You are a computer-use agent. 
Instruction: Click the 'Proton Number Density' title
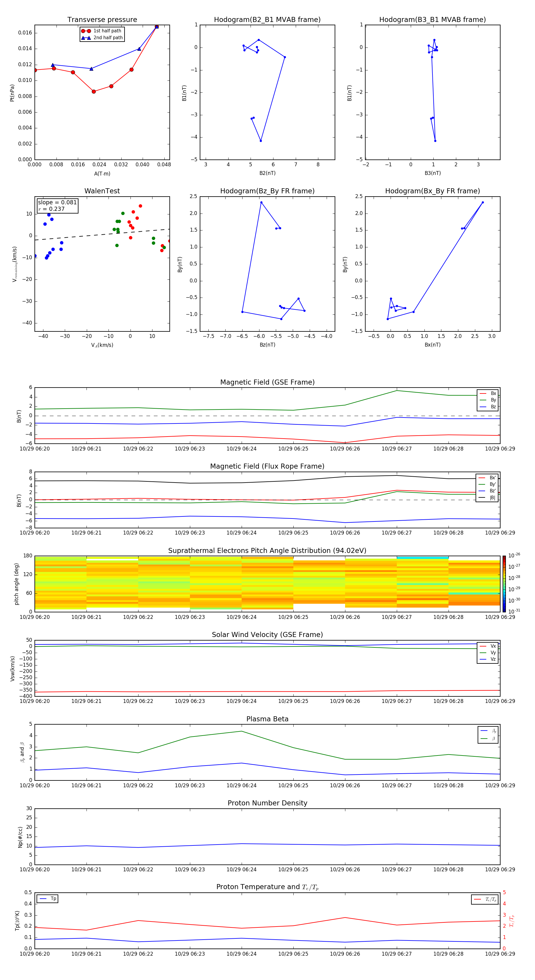point(267,803)
